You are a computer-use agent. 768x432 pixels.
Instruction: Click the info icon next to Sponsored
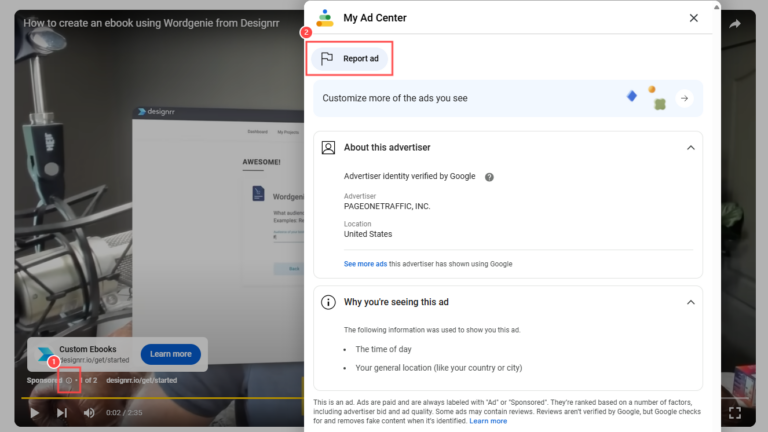(69, 381)
